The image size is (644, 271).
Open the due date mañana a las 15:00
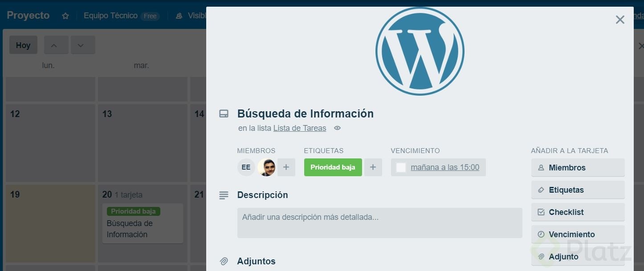point(445,167)
